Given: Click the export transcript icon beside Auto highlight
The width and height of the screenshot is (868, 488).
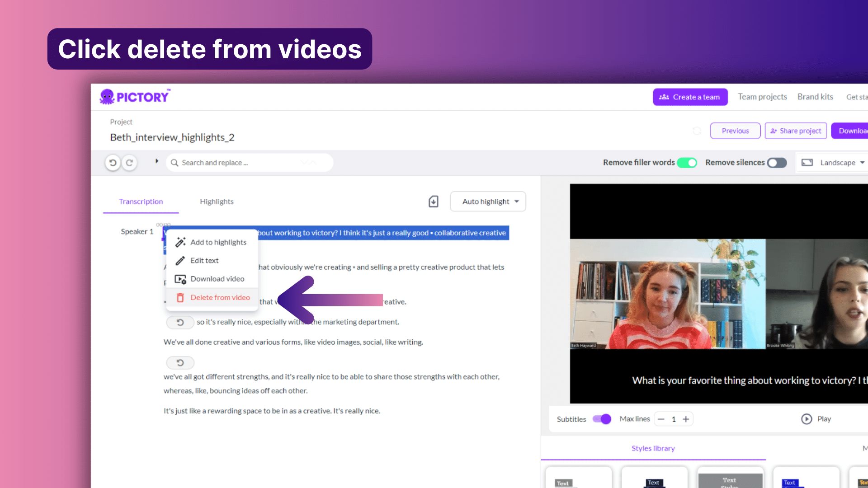Looking at the screenshot, I should 433,201.
